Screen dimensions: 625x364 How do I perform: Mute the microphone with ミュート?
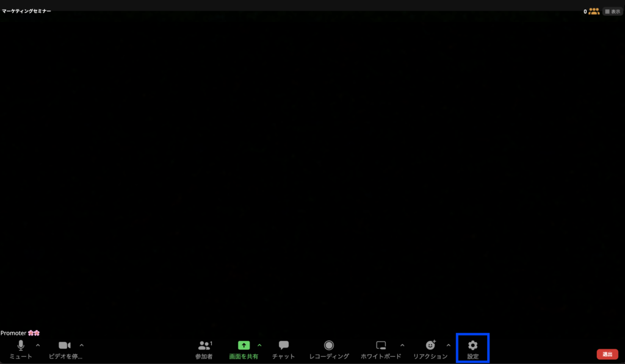click(x=21, y=346)
